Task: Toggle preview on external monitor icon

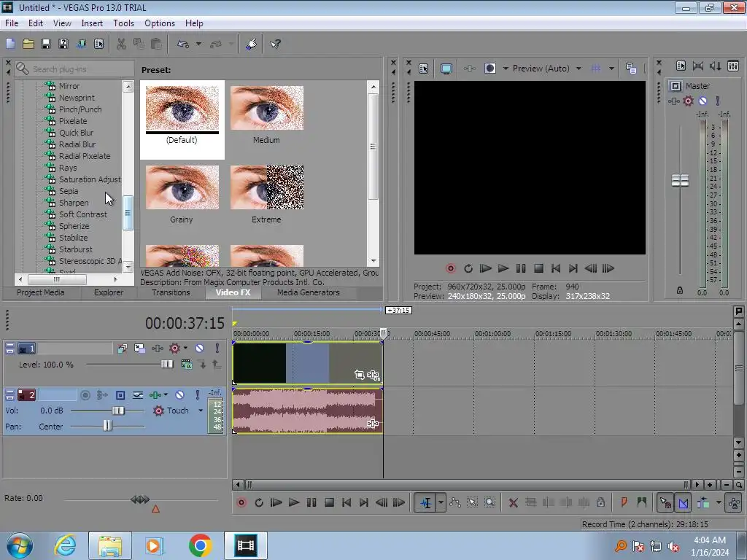Action: [x=446, y=69]
